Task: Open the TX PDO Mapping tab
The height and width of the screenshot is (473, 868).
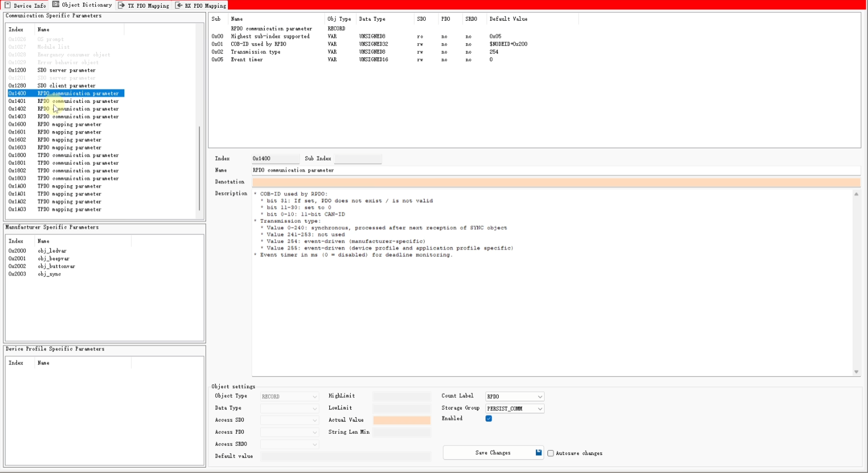Action: [144, 5]
